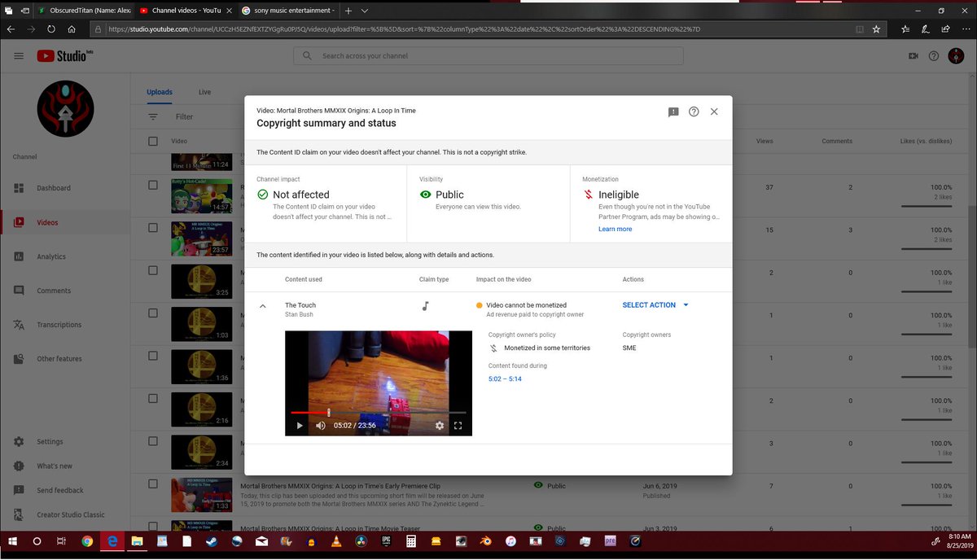Click the Filter icon above the video list
This screenshot has width=977, height=560.
[x=153, y=117]
